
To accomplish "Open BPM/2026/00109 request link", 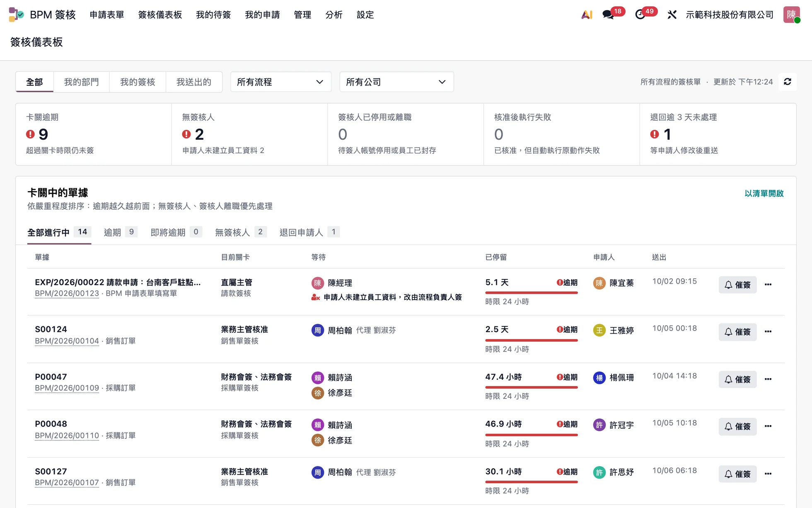I will [67, 388].
